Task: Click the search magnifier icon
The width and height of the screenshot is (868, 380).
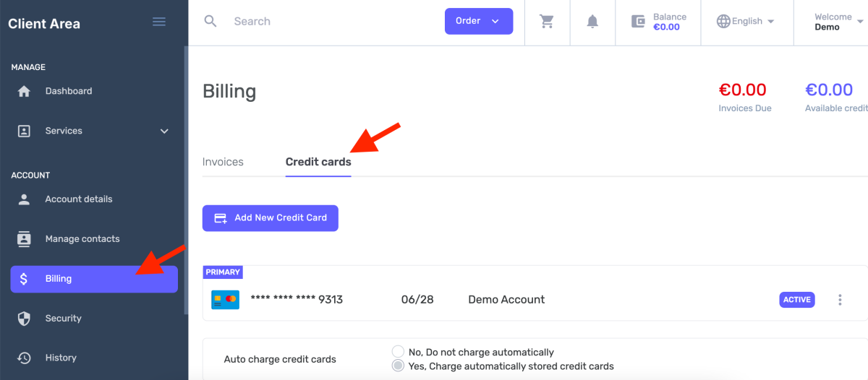Action: [x=210, y=21]
